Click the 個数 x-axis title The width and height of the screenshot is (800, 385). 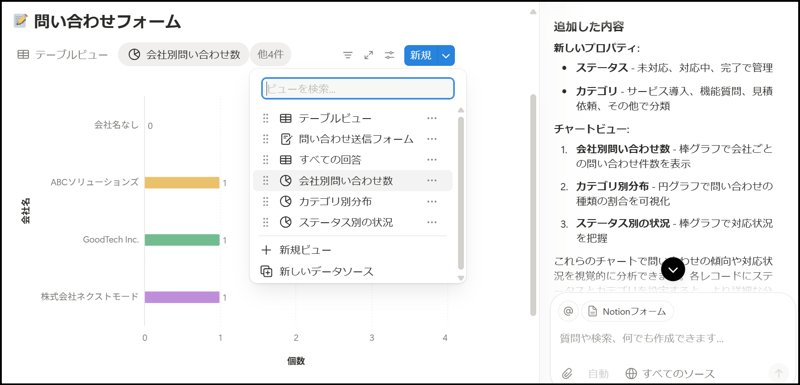click(296, 361)
